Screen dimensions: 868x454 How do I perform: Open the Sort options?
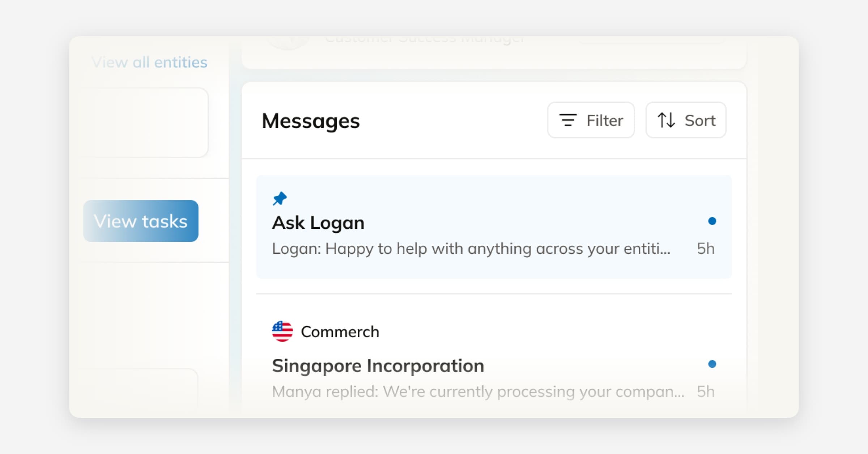[x=686, y=120]
